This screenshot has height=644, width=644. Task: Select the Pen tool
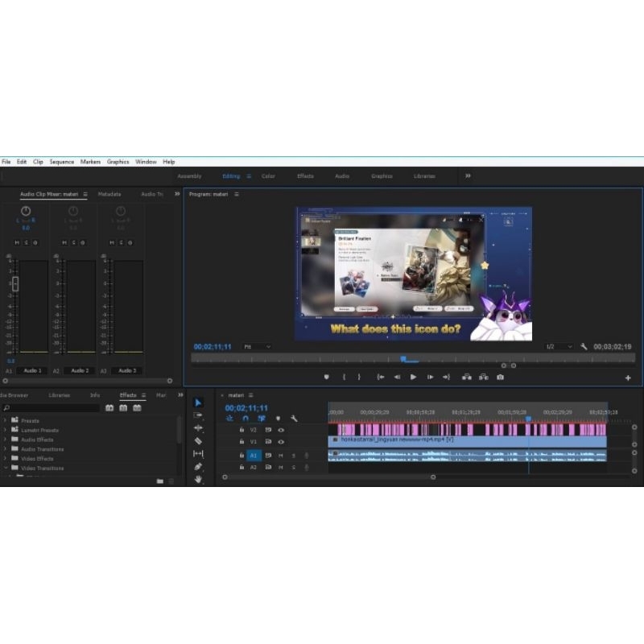[198, 467]
